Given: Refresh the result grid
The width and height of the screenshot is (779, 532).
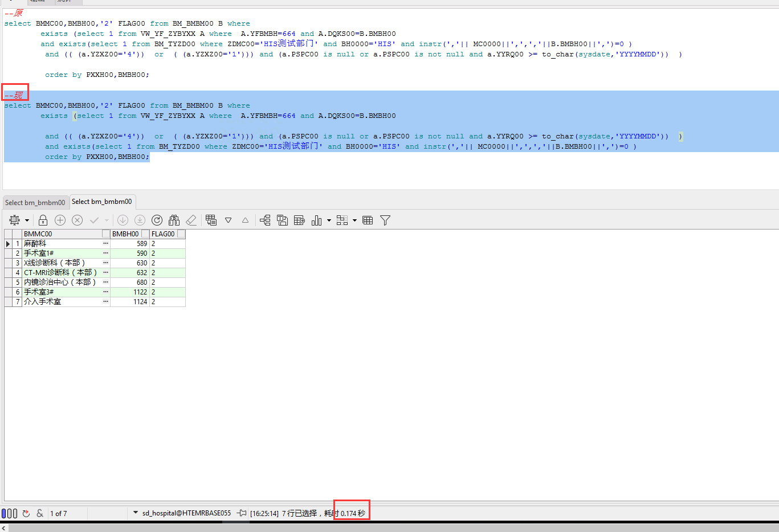Looking at the screenshot, I should point(157,220).
